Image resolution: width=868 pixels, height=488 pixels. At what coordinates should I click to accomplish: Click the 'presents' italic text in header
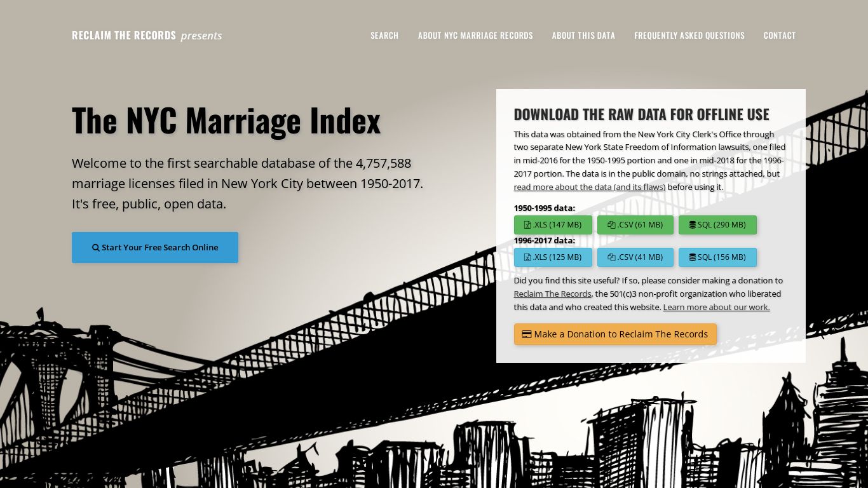pyautogui.click(x=201, y=36)
